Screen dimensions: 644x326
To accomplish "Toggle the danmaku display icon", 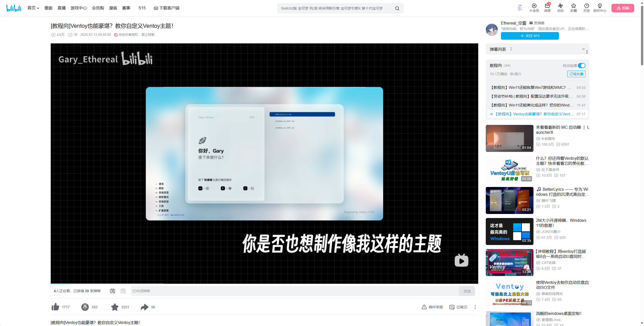I will click(113, 291).
